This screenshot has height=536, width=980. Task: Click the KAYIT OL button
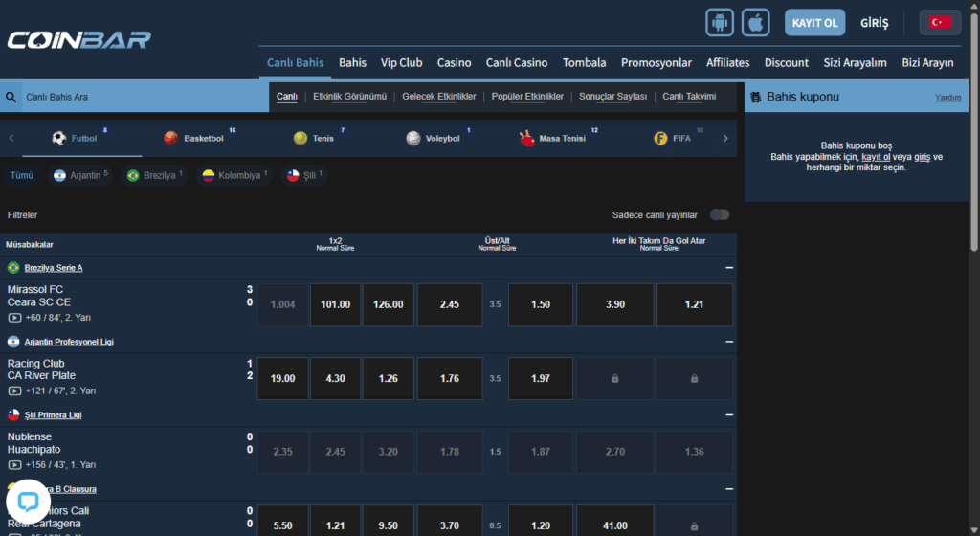(814, 23)
